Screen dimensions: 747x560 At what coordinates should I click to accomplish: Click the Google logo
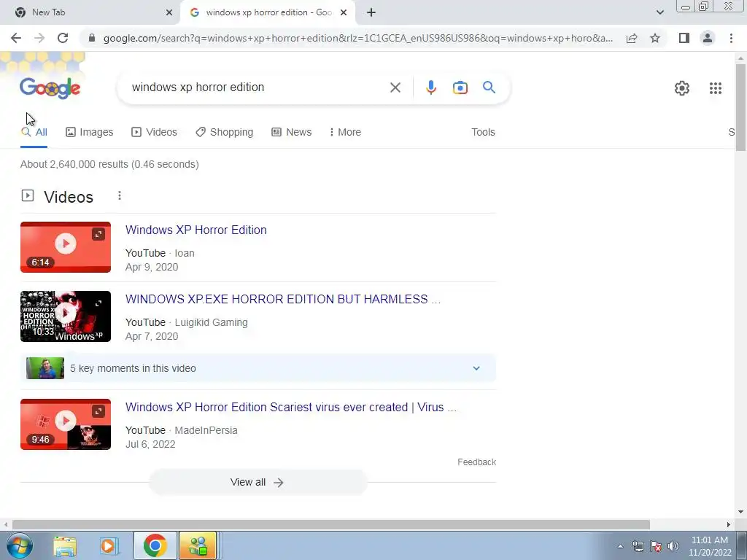coord(50,87)
